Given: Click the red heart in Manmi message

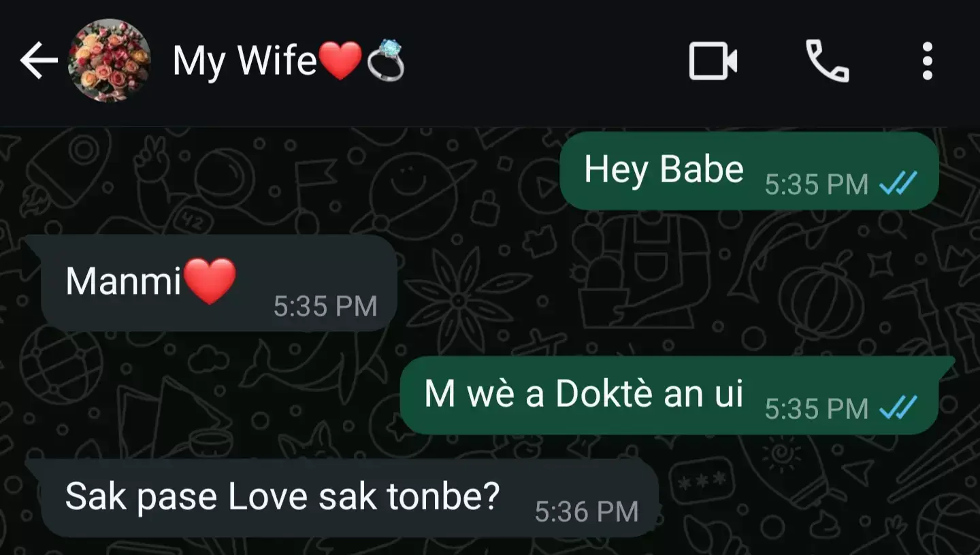Looking at the screenshot, I should tap(210, 281).
